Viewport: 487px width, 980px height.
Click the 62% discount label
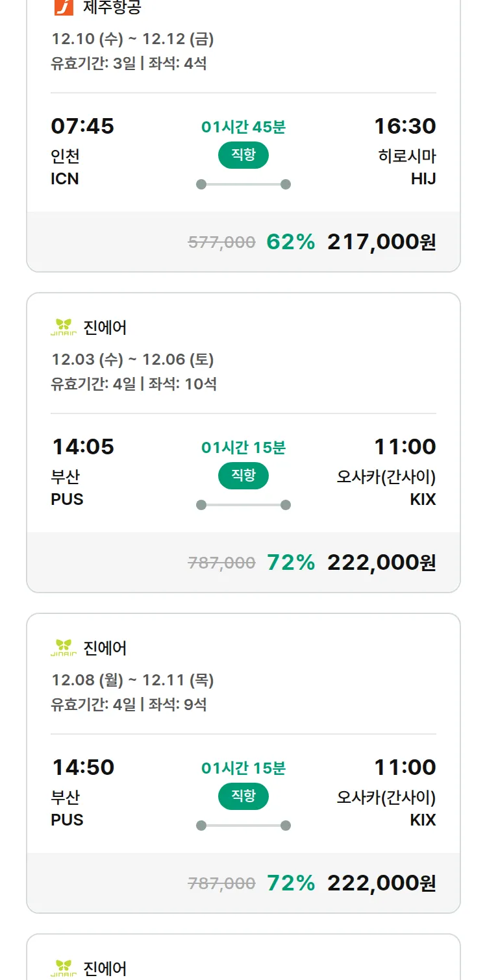pyautogui.click(x=290, y=242)
